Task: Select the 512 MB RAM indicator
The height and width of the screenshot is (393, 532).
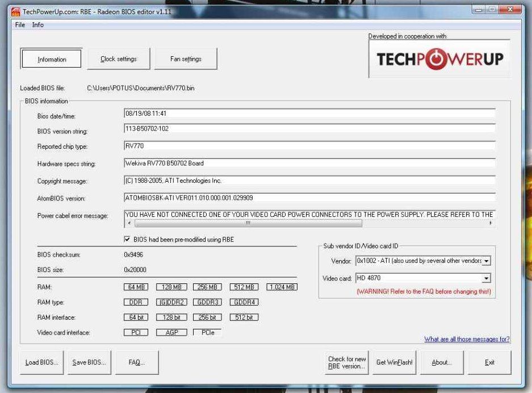Action: (x=244, y=287)
